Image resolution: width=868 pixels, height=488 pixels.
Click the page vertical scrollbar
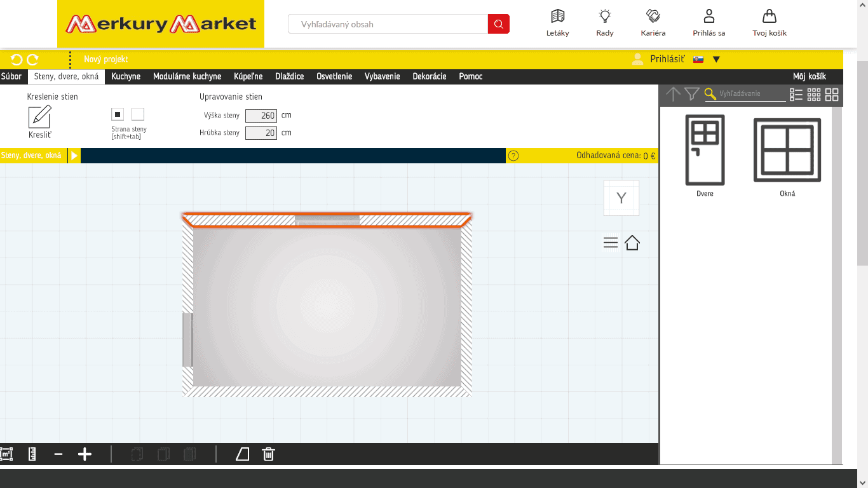pos(862,163)
